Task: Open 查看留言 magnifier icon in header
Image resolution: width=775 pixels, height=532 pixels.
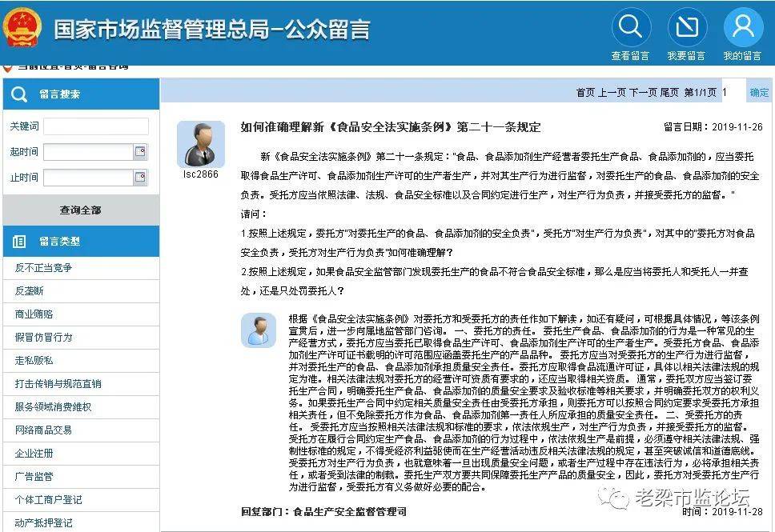Action: pyautogui.click(x=630, y=27)
